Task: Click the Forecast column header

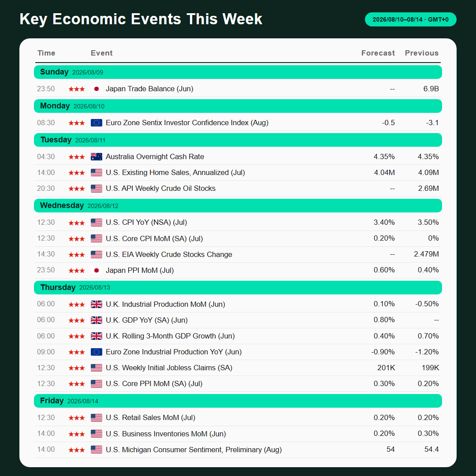Action: click(378, 53)
